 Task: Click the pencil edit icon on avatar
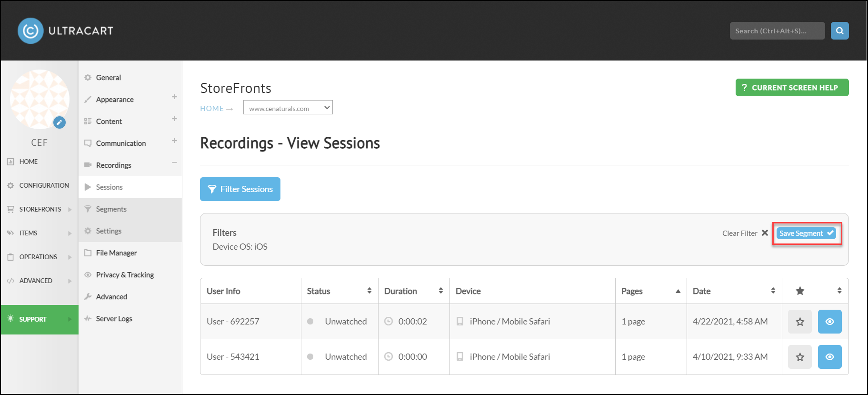pyautogui.click(x=60, y=122)
